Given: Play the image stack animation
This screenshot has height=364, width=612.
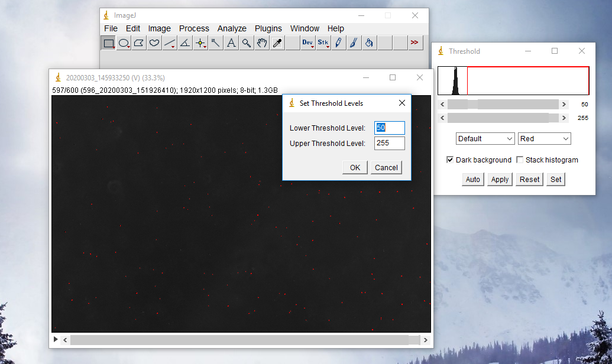Looking at the screenshot, I should [x=56, y=339].
